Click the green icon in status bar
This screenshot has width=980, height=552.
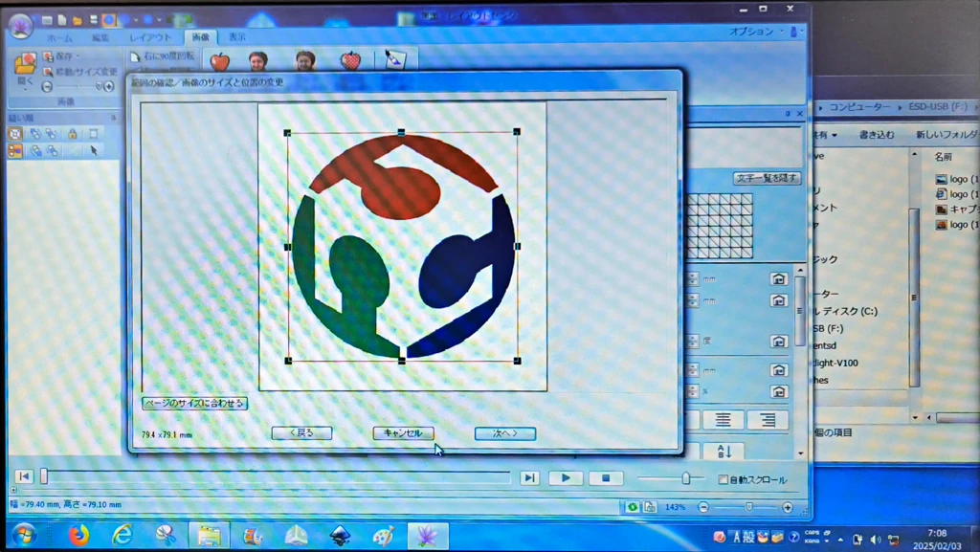632,507
